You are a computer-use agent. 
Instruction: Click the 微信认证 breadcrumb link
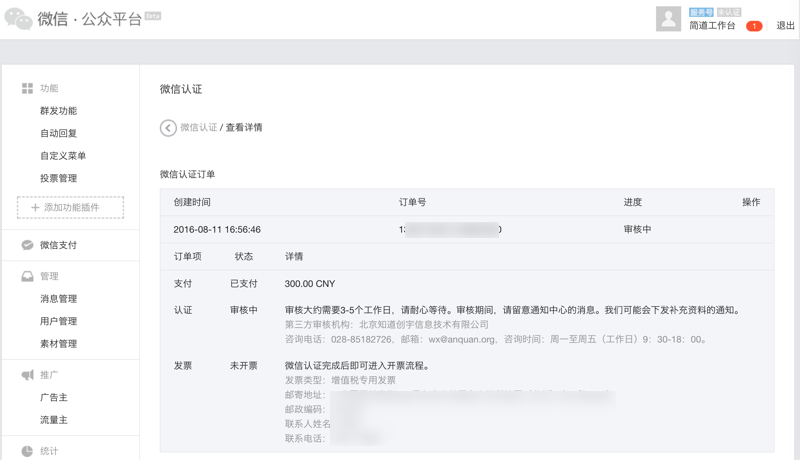click(198, 128)
